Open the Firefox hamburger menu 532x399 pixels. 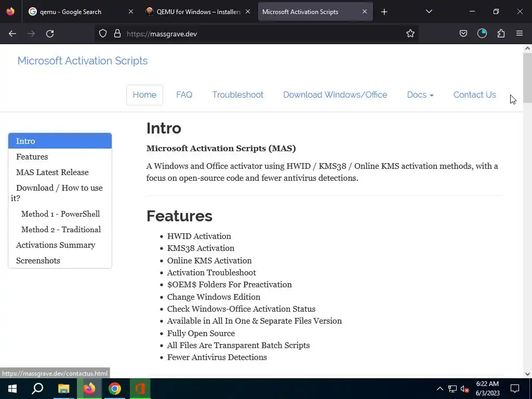(x=520, y=34)
